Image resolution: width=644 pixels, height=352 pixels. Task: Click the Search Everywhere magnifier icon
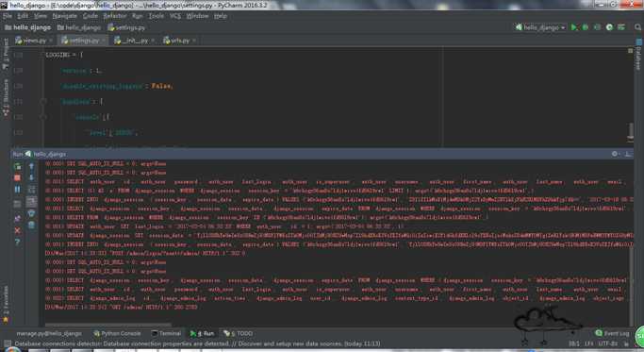click(x=637, y=27)
